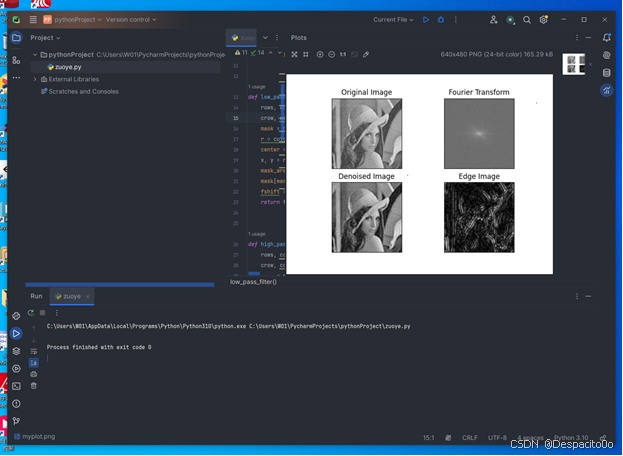The height and width of the screenshot is (456, 623).
Task: Open the Services tool window icon
Action: coord(16,369)
